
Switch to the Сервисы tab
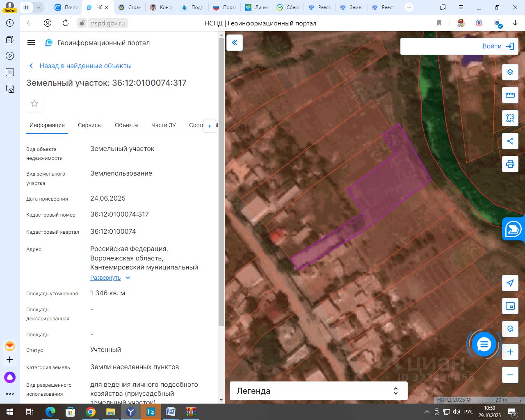89,125
